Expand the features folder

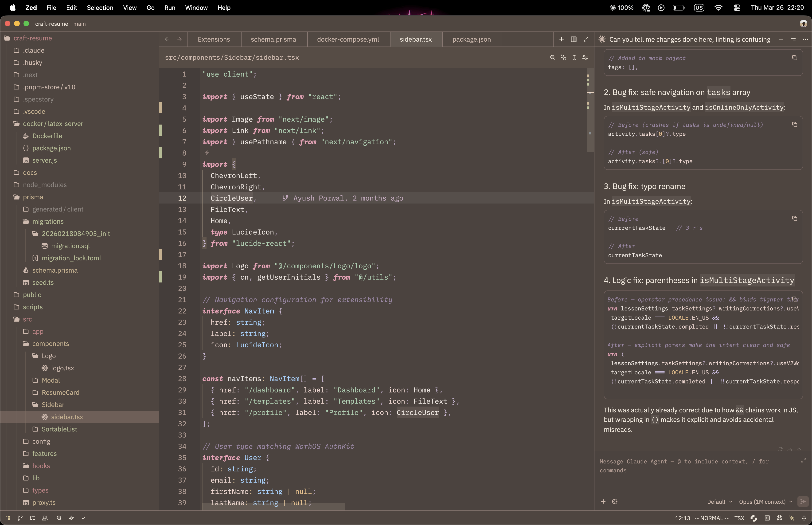[44, 453]
